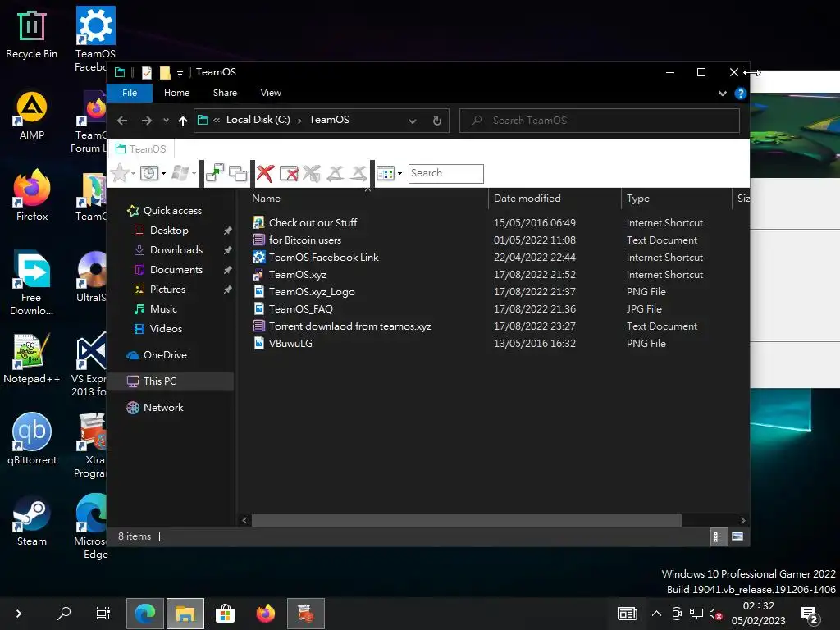
Task: Open the Steam desktop shortcut
Action: point(32,521)
